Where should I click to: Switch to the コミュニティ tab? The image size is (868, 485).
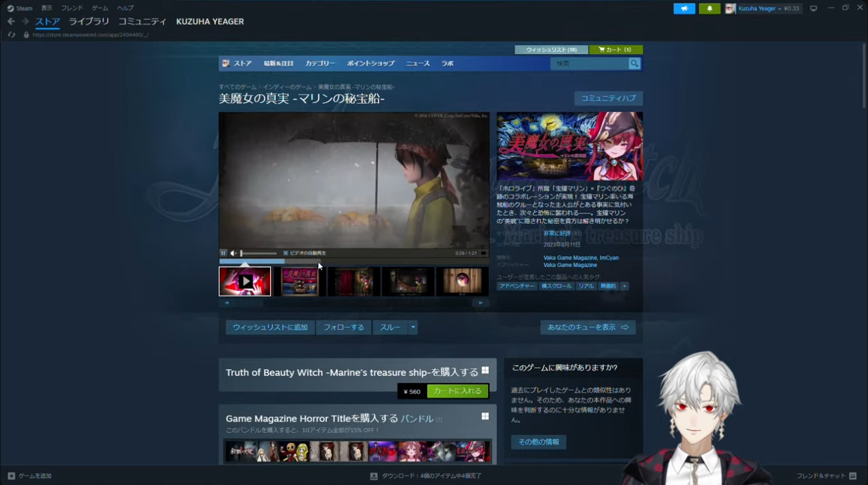pos(143,21)
